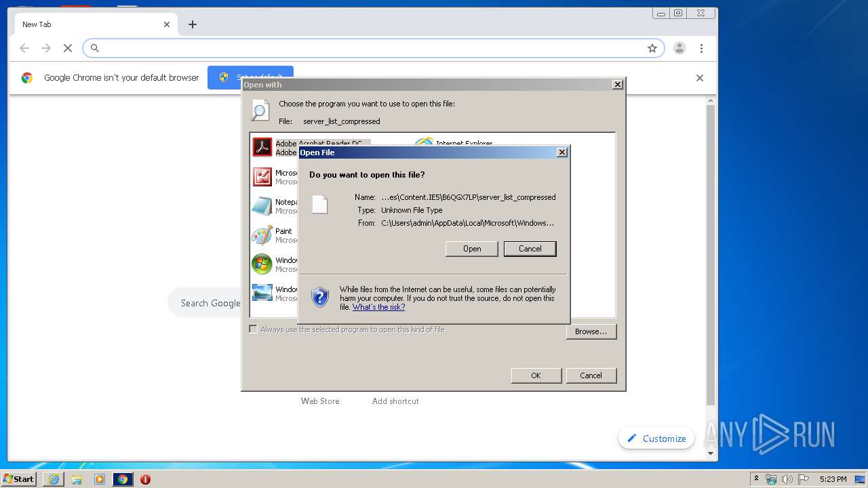The height and width of the screenshot is (488, 868).
Task: Toggle "Always use the selected program" checkbox
Action: point(254,329)
